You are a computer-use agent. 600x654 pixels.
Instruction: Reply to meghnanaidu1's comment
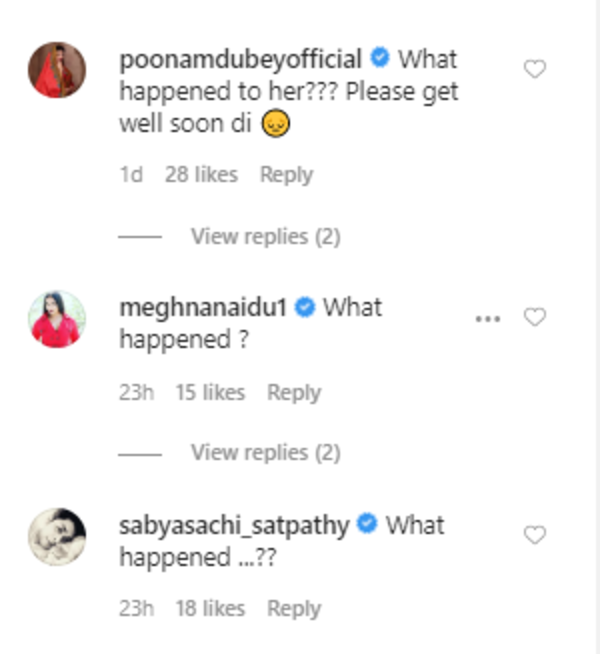pyautogui.click(x=293, y=393)
